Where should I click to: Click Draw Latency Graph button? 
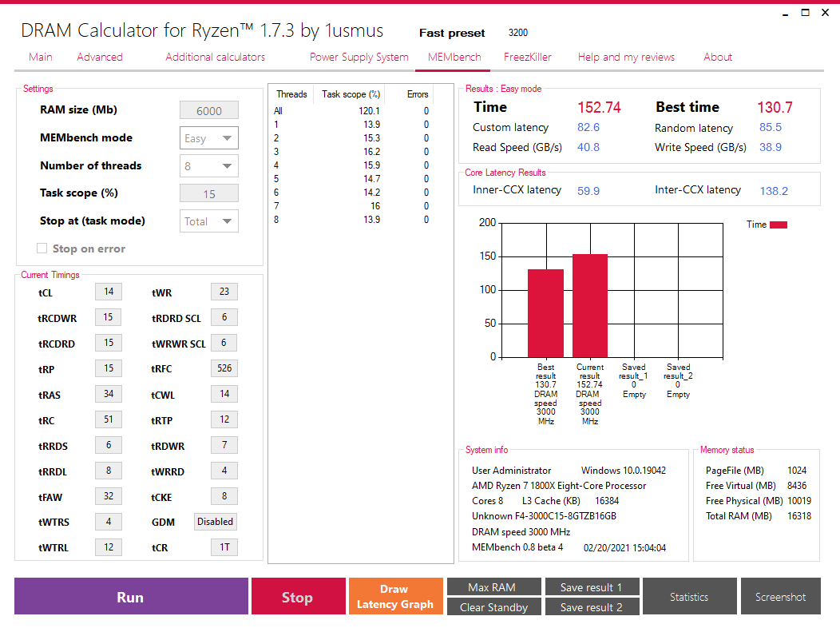(395, 597)
